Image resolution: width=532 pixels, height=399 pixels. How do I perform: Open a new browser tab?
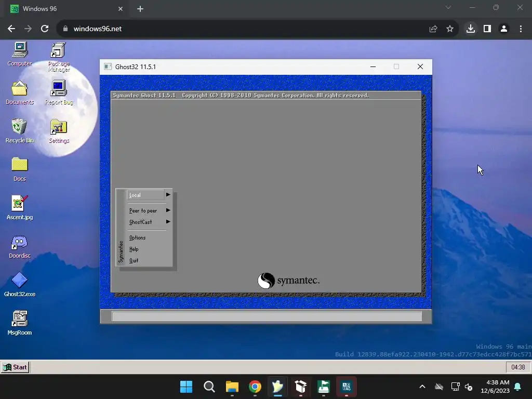[x=140, y=9]
